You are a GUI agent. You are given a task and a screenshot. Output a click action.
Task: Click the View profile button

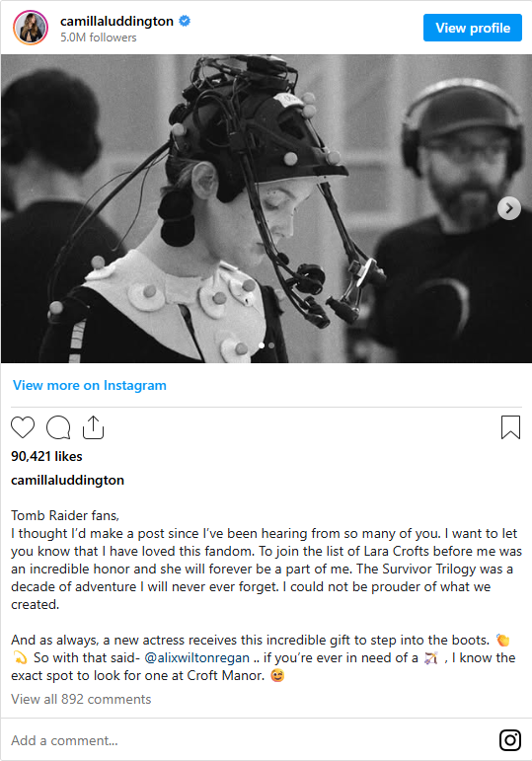coord(473,28)
